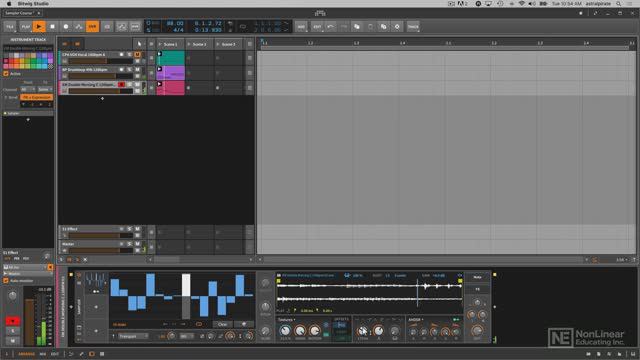This screenshot has height=360, width=640.
Task: Toggle red record arm in mixer strip
Action: [x=13, y=321]
